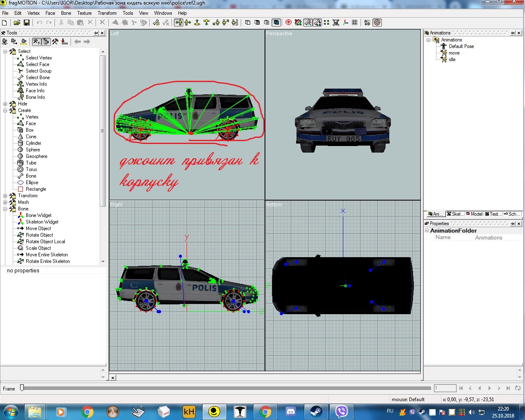Image resolution: width=525 pixels, height=420 pixels.
Task: Open the Vertex menu
Action: point(33,13)
